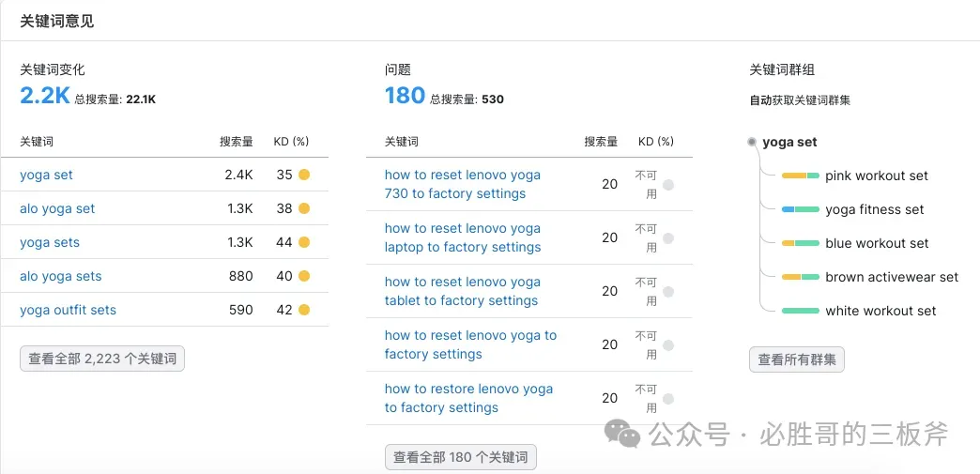Select 'brown activewear set' cluster

click(x=892, y=277)
